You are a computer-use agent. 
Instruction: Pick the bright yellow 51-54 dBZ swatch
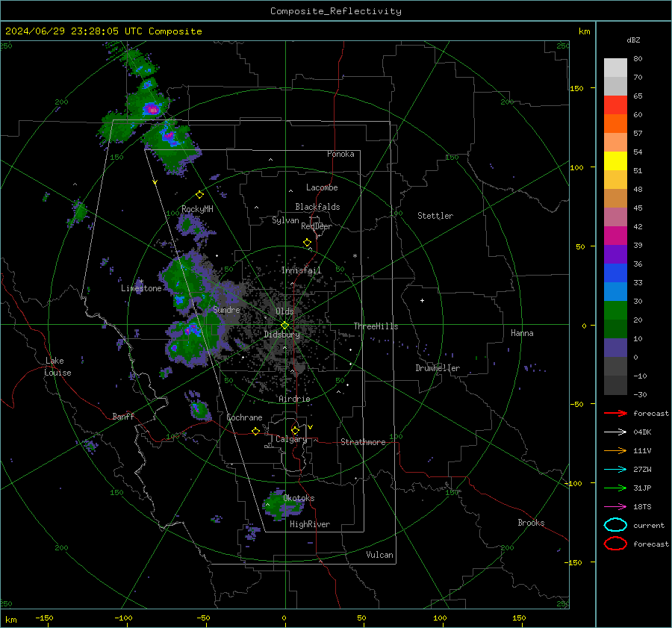point(615,161)
